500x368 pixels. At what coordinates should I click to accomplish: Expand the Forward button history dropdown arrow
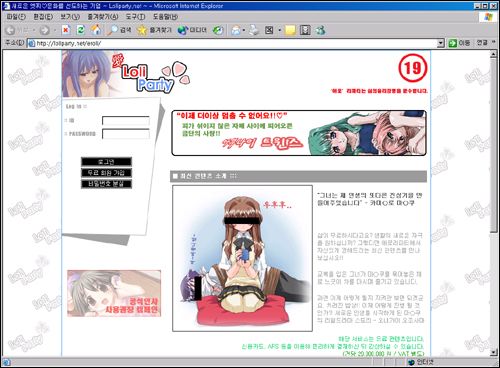(x=55, y=30)
